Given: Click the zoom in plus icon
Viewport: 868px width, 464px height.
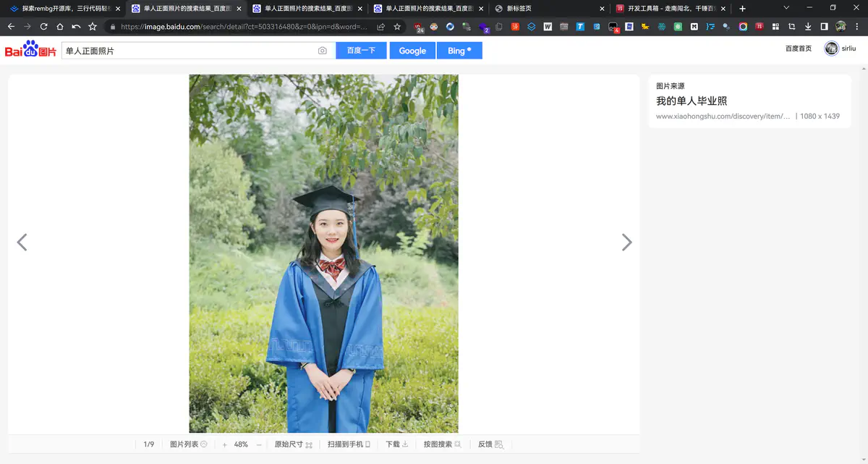Looking at the screenshot, I should point(224,444).
